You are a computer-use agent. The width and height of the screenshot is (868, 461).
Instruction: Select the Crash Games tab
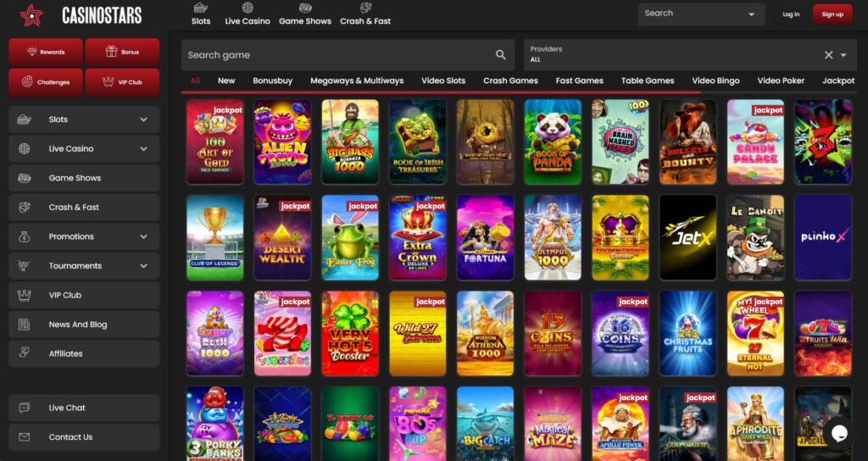(x=510, y=81)
